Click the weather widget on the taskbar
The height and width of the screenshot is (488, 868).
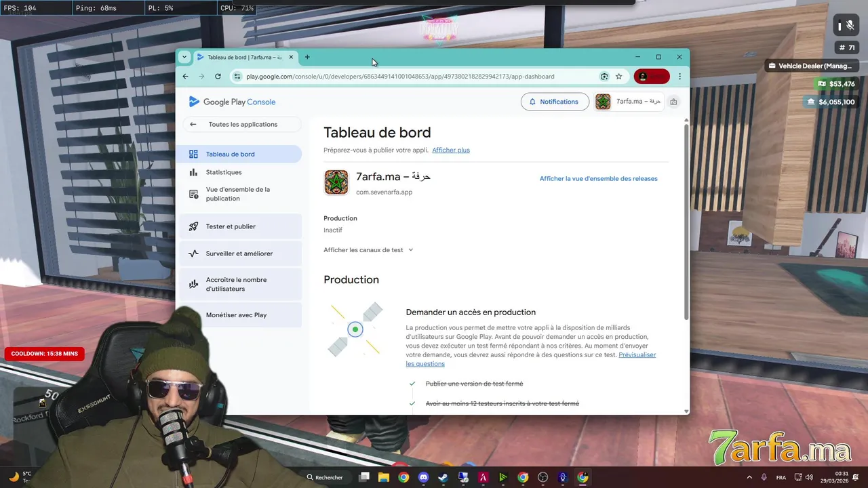point(20,477)
